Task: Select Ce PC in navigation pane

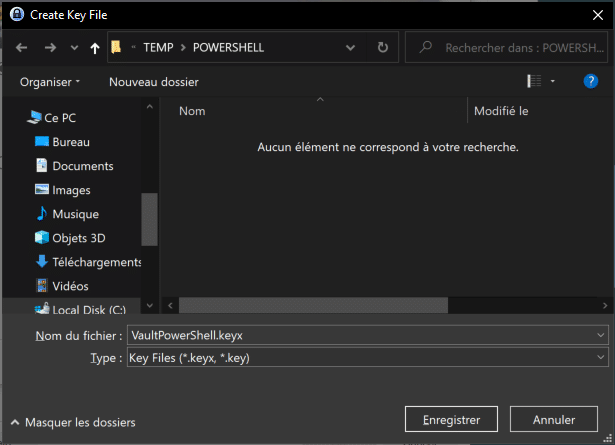Action: pyautogui.click(x=60, y=118)
